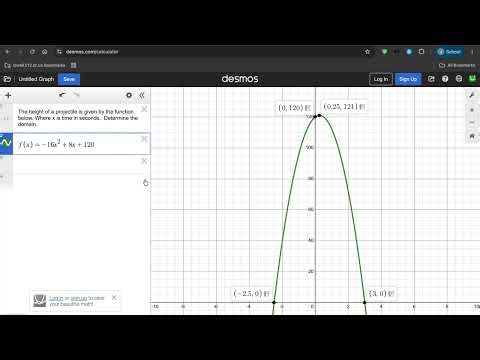Viewport: 480px width, 360px height.
Task: Undo the last expression change
Action: coord(62,95)
